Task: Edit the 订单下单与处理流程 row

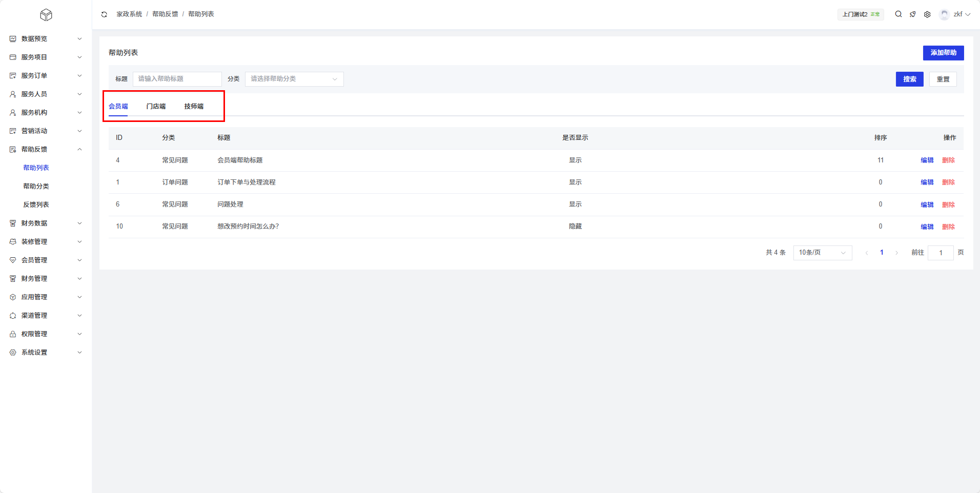Action: tap(927, 182)
